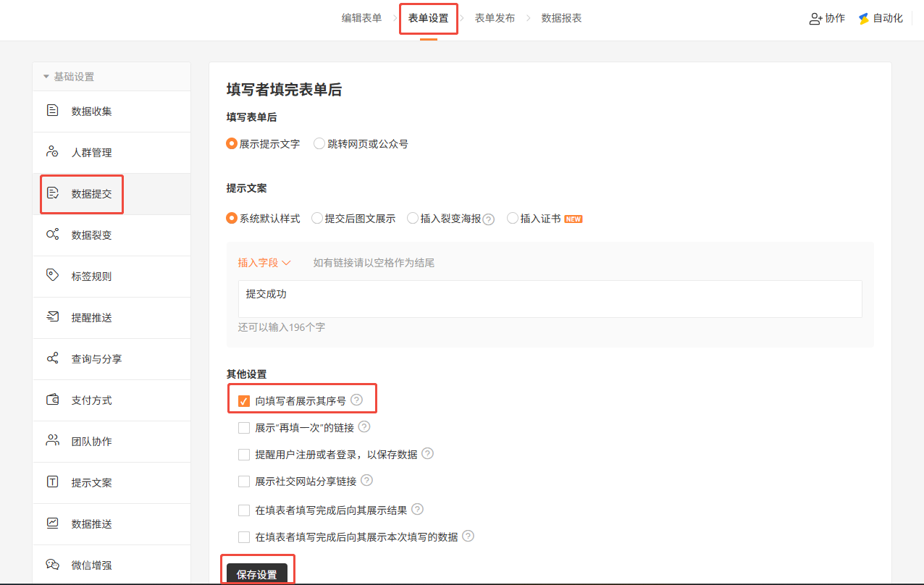924x585 pixels.
Task: Click the 保存设置 button
Action: pyautogui.click(x=257, y=573)
